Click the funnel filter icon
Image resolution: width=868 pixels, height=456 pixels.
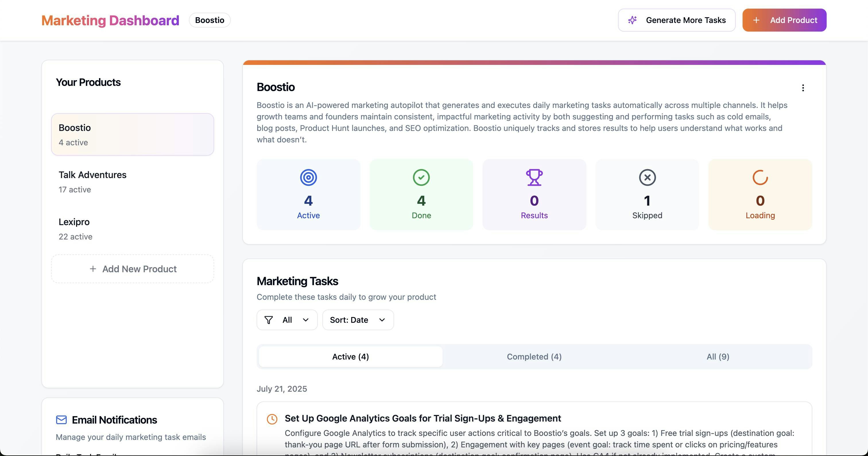point(269,320)
